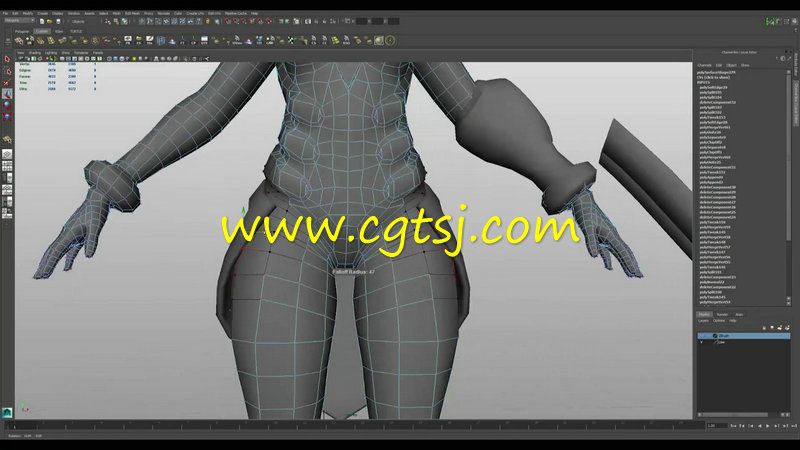Move selected layer up icon
The width and height of the screenshot is (800, 450).
[763, 328]
